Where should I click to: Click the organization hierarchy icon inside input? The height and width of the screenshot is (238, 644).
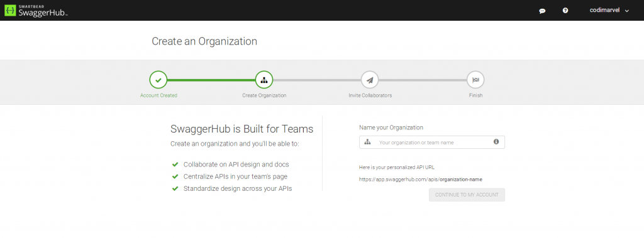click(367, 142)
